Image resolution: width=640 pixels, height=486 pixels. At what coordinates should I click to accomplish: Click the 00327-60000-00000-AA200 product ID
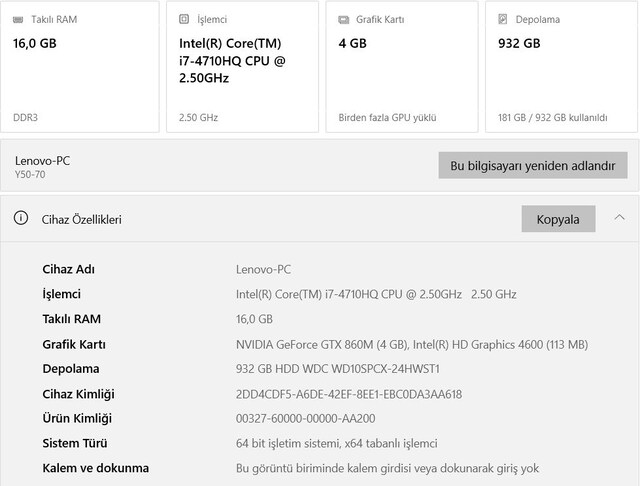[x=306, y=419]
